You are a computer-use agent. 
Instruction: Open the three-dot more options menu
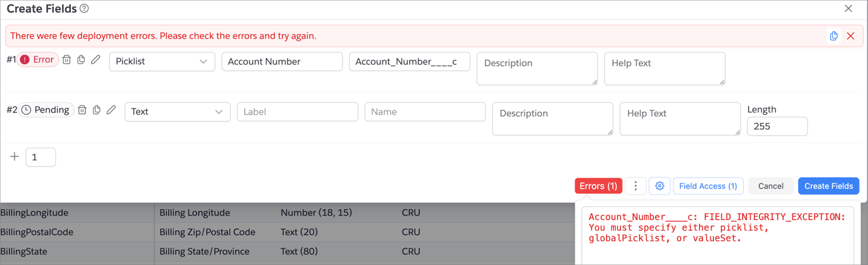[x=635, y=186]
